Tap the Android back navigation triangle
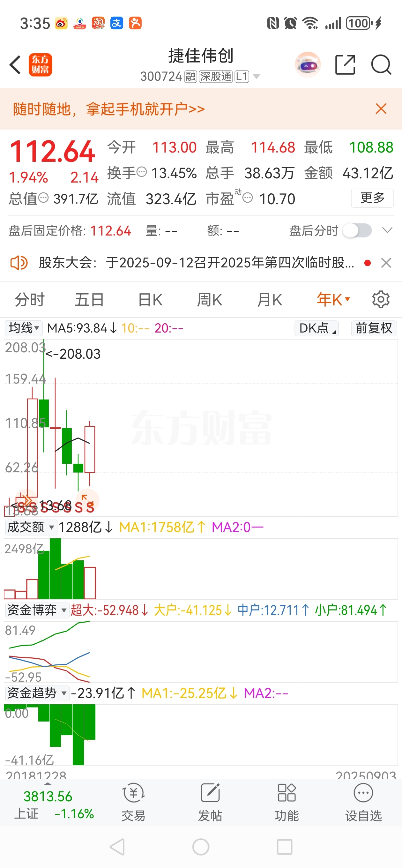 (118, 847)
